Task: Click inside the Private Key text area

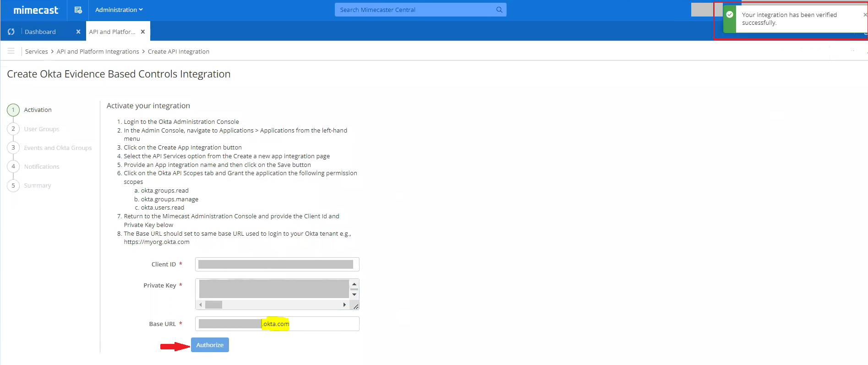Action: coord(273,289)
